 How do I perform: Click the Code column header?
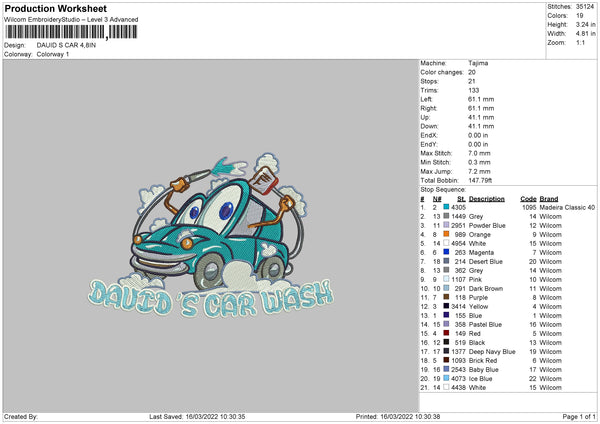528,199
